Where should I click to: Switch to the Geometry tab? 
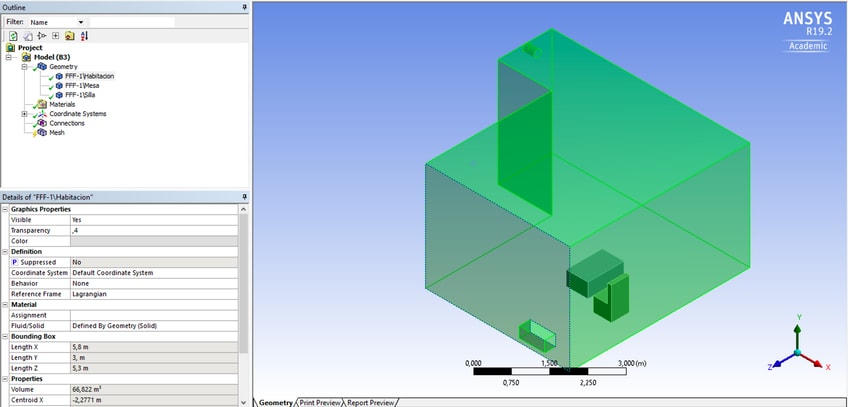coord(276,403)
